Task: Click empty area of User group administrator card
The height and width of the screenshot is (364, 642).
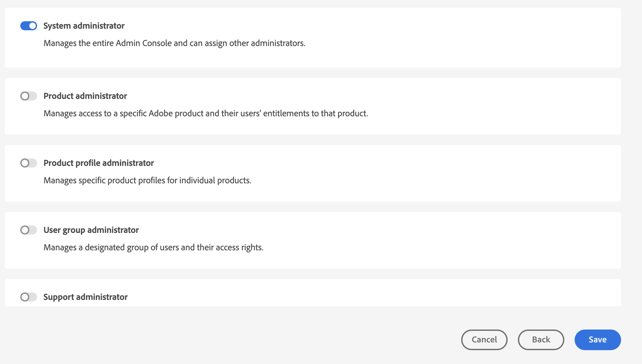Action: 451,238
